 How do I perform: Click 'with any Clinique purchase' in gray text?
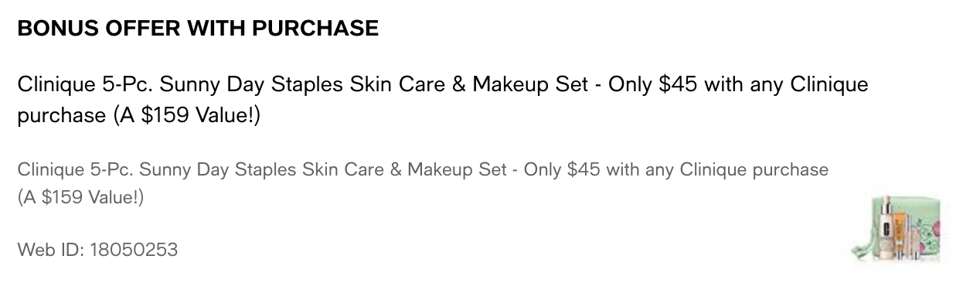pyautogui.click(x=717, y=169)
